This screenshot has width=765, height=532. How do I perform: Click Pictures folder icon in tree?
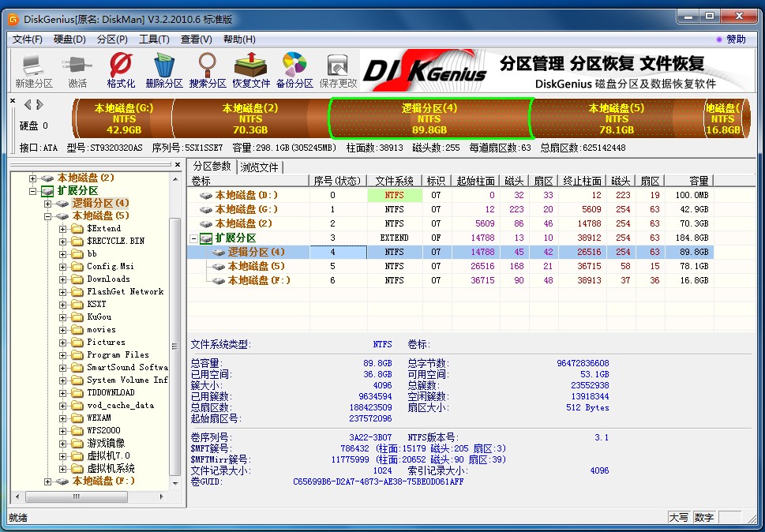point(77,343)
